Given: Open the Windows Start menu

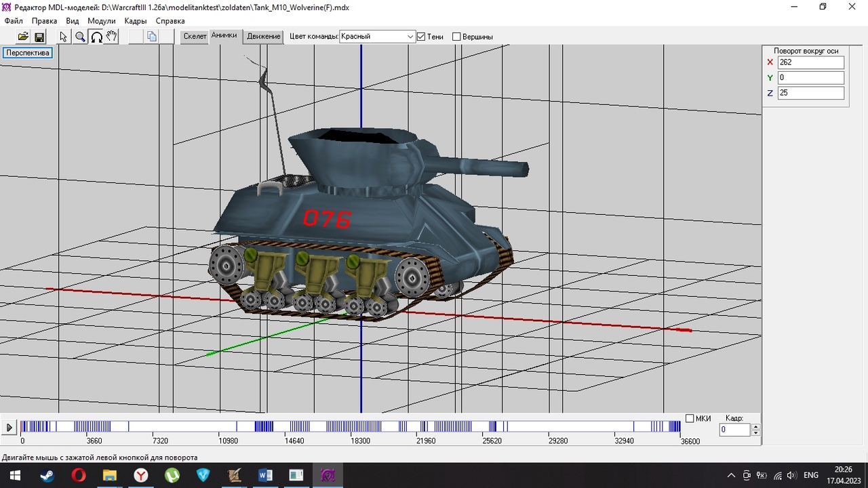Looking at the screenshot, I should click(x=15, y=475).
